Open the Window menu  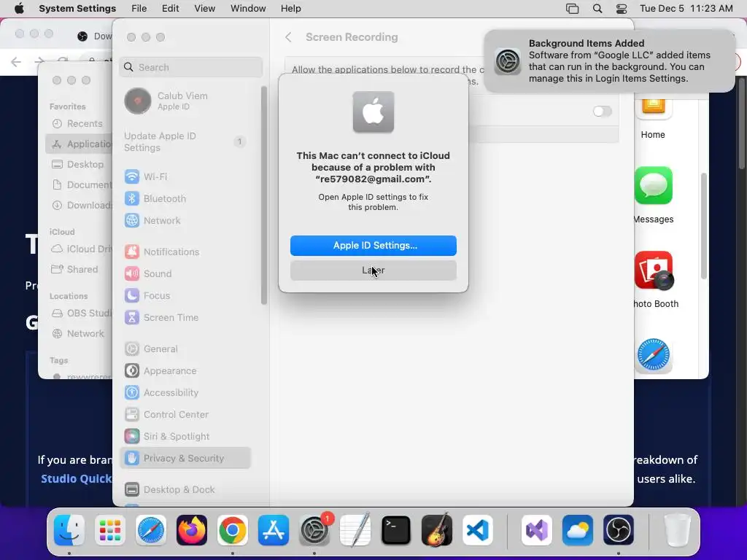pyautogui.click(x=248, y=9)
